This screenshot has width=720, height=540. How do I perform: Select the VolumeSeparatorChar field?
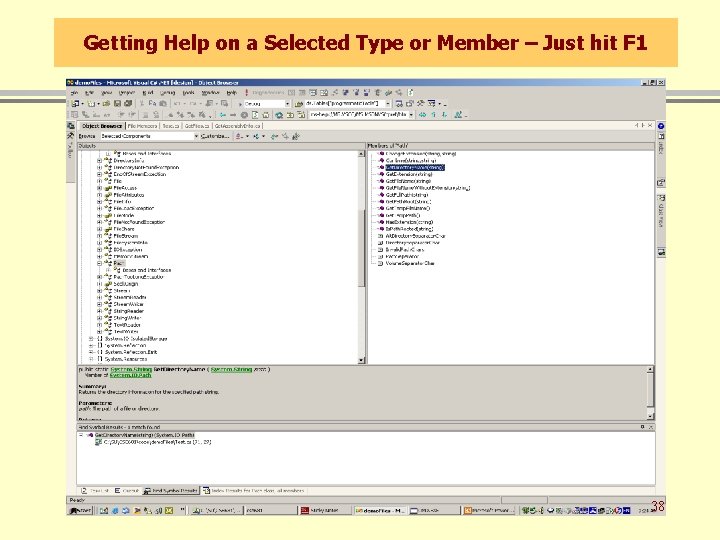tap(410, 264)
